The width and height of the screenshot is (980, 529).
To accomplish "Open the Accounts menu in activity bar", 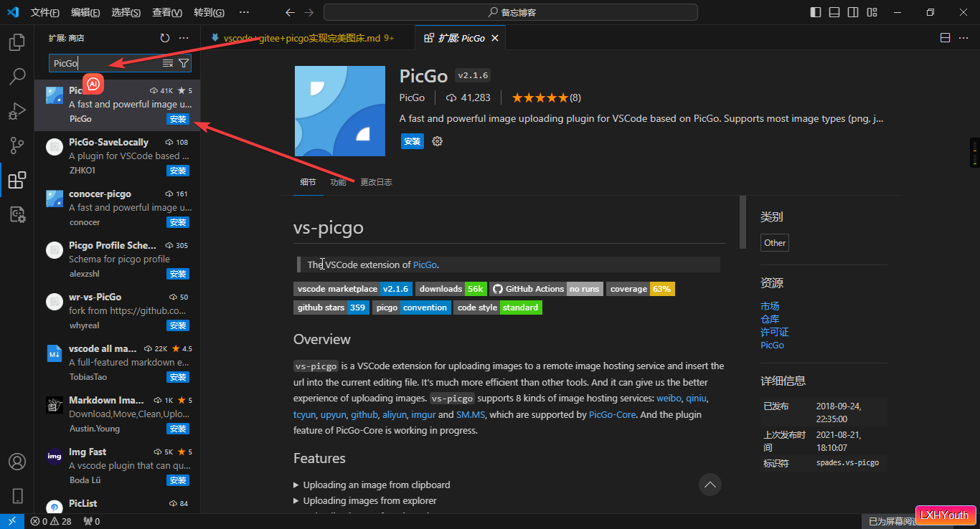I will coord(17,462).
